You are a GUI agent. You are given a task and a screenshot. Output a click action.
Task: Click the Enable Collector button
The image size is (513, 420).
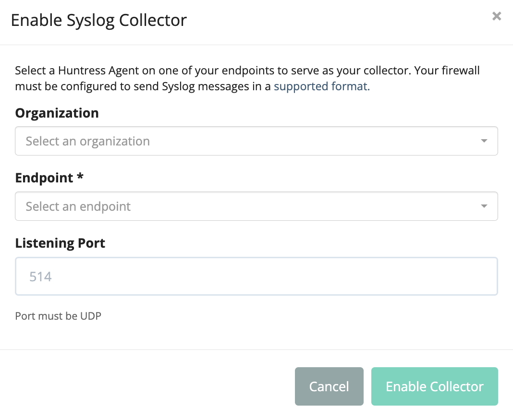click(435, 386)
